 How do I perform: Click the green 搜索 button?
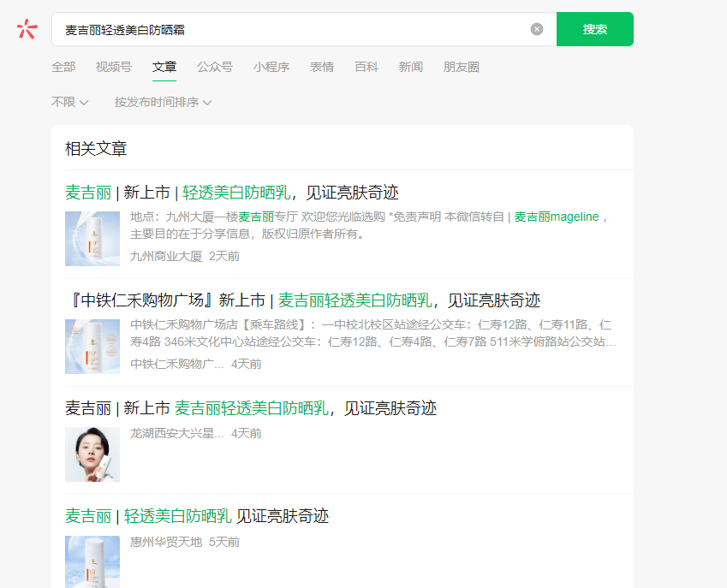tap(595, 29)
